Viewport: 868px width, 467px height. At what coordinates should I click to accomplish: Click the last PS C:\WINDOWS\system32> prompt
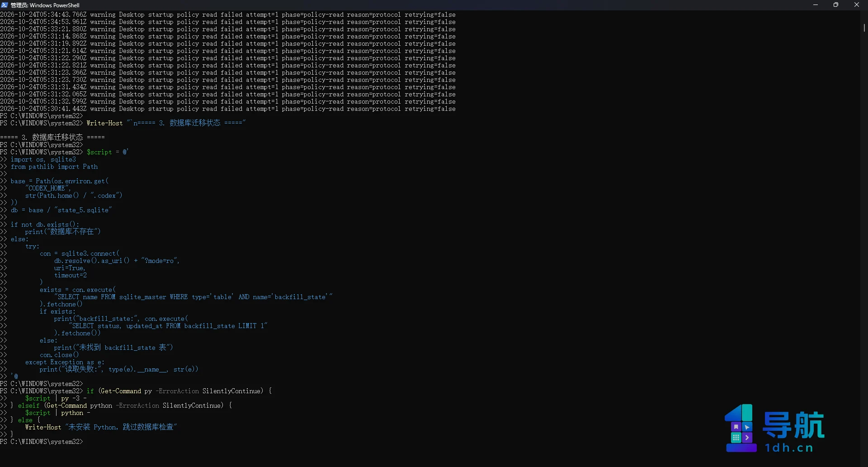click(42, 442)
